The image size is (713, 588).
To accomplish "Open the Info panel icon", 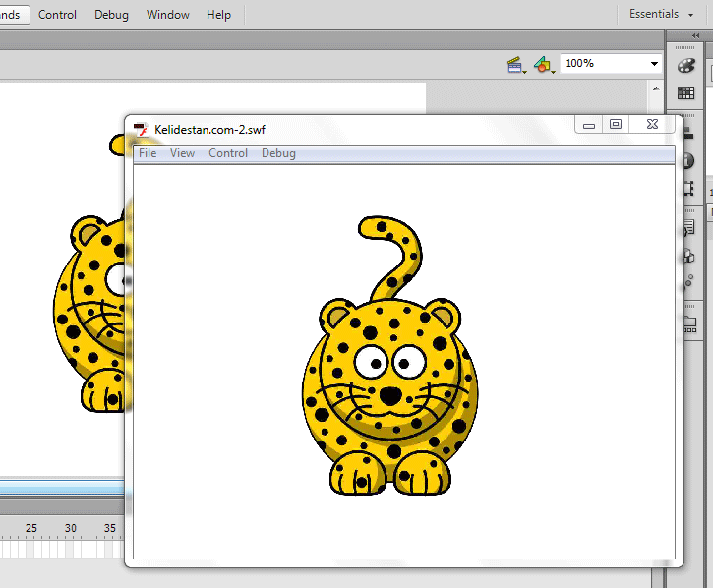I will pyautogui.click(x=689, y=160).
